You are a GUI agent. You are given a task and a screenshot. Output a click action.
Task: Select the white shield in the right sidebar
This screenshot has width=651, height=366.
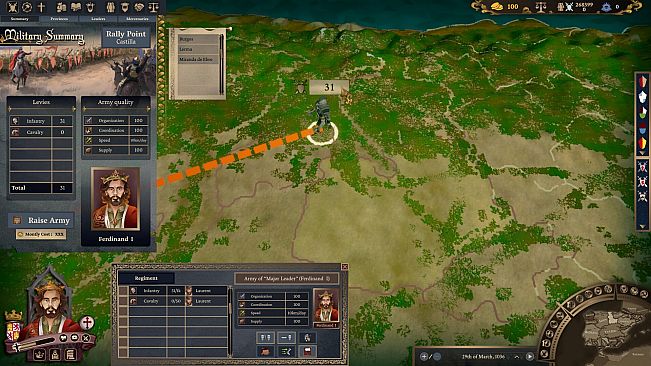click(x=642, y=97)
